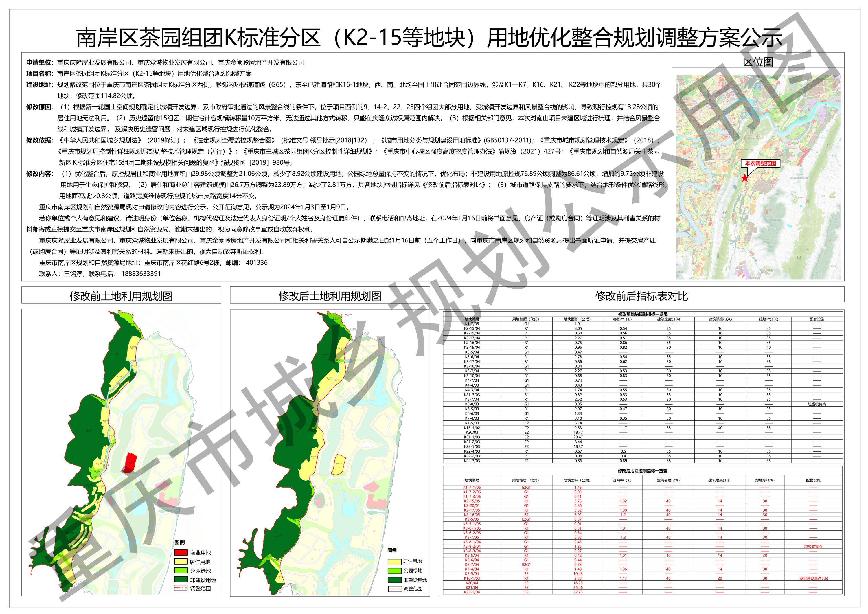Screen dimensions: 868x614
Task: Select the 修改前后指标表对比 heading
Action: (641, 296)
